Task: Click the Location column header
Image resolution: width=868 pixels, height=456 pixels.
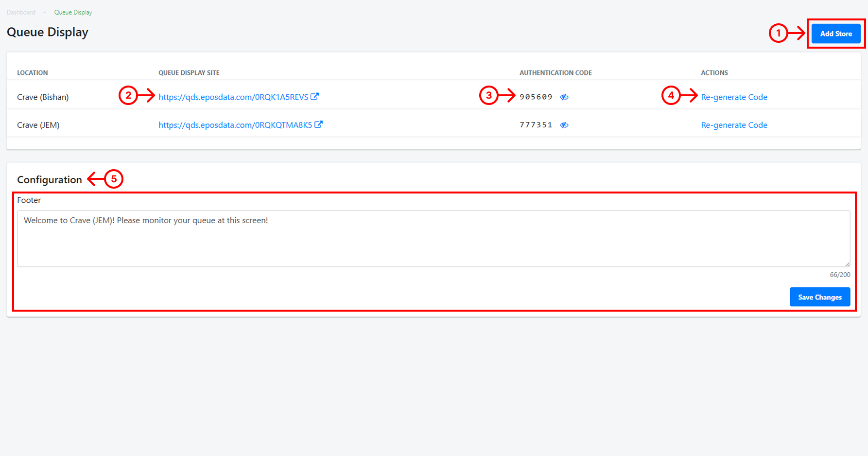Action: (x=33, y=72)
